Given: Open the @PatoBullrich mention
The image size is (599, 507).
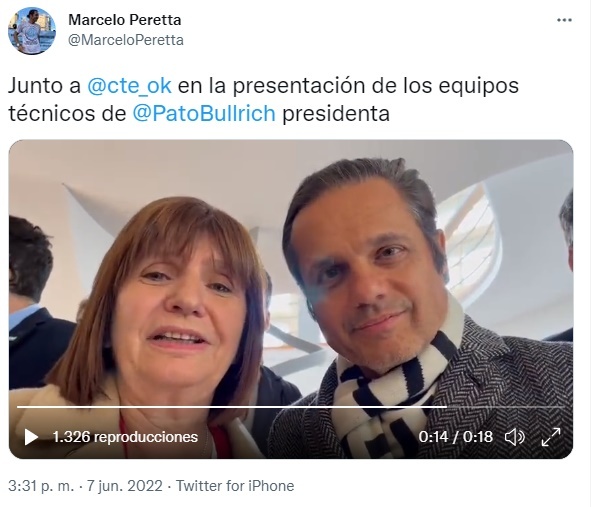Looking at the screenshot, I should point(204,113).
